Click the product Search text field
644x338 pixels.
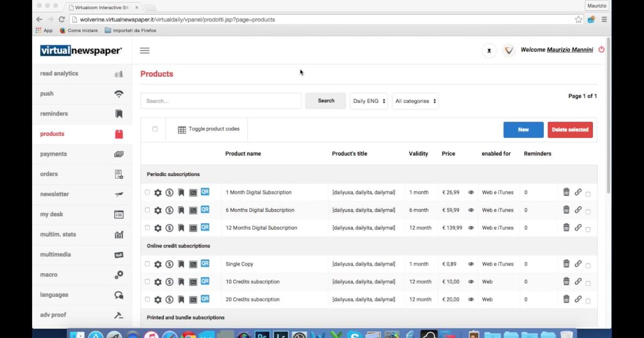[221, 101]
